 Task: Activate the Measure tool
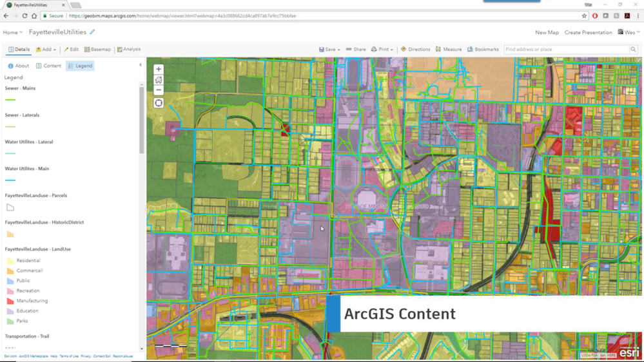click(449, 49)
